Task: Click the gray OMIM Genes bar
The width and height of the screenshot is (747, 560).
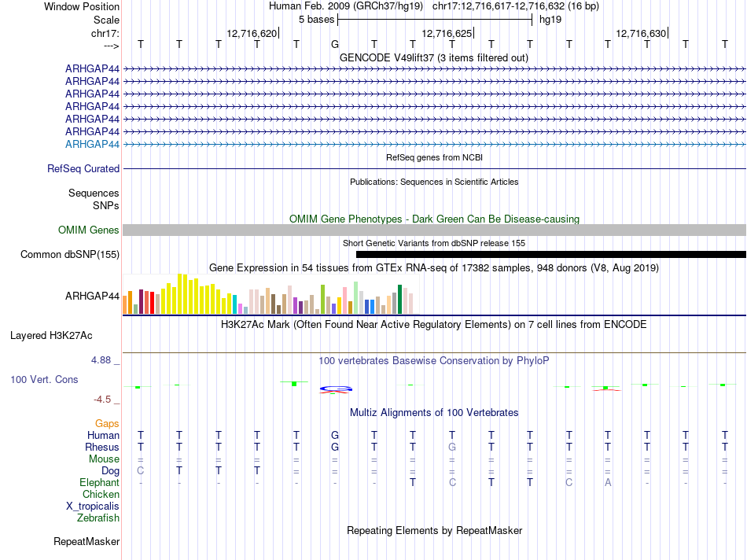Action: click(434, 230)
